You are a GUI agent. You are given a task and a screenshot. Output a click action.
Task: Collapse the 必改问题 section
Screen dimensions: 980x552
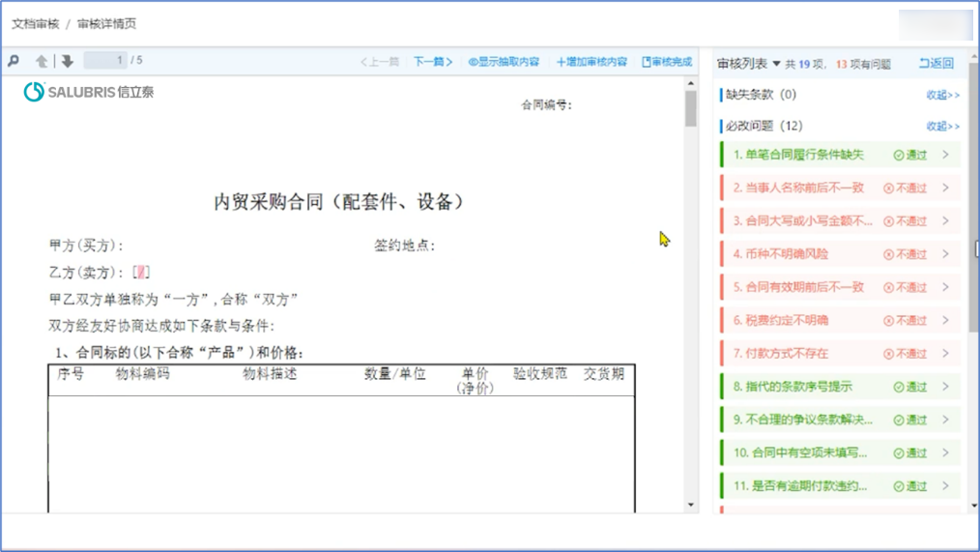tap(942, 127)
